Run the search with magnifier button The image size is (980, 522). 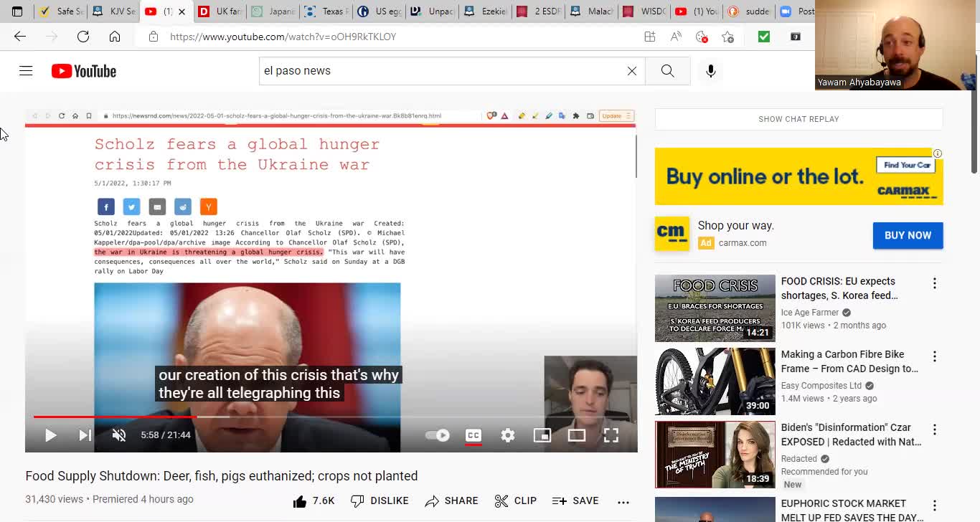(x=667, y=71)
